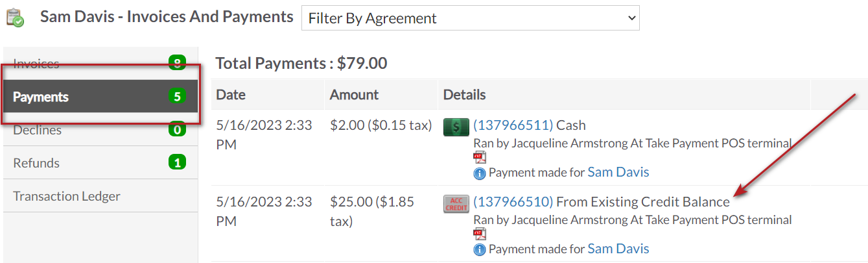
Task: Click the invoices clipboard icon beside Sam Davis
Action: pyautogui.click(x=15, y=18)
